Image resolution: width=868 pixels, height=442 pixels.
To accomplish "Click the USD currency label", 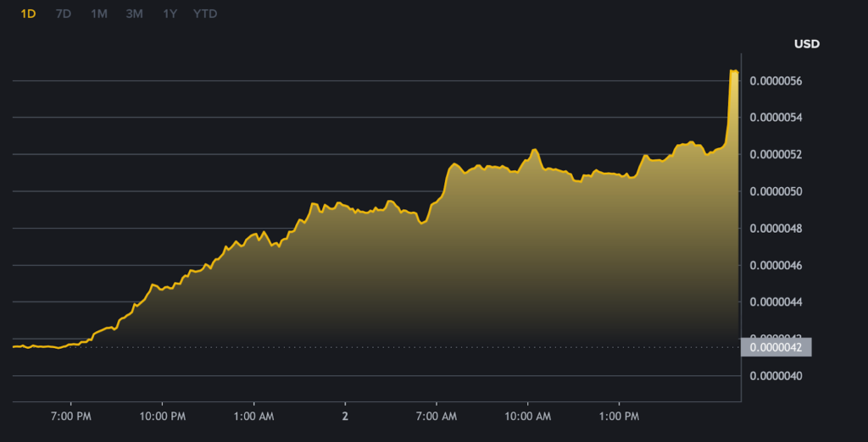I will (806, 44).
